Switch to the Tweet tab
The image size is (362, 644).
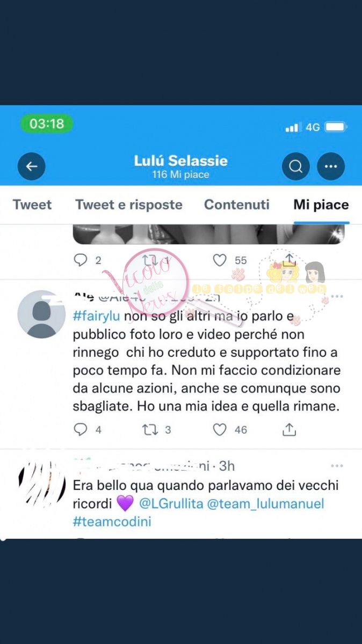pyautogui.click(x=32, y=204)
